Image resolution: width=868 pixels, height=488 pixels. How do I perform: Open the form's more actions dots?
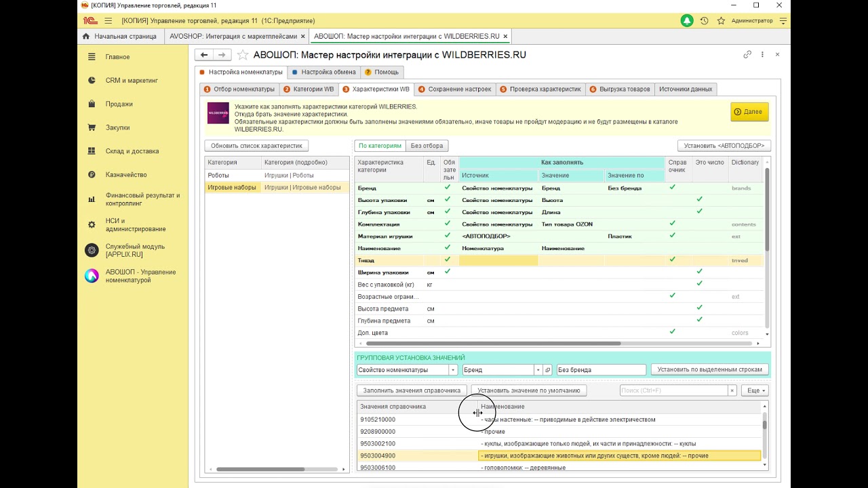[762, 54]
